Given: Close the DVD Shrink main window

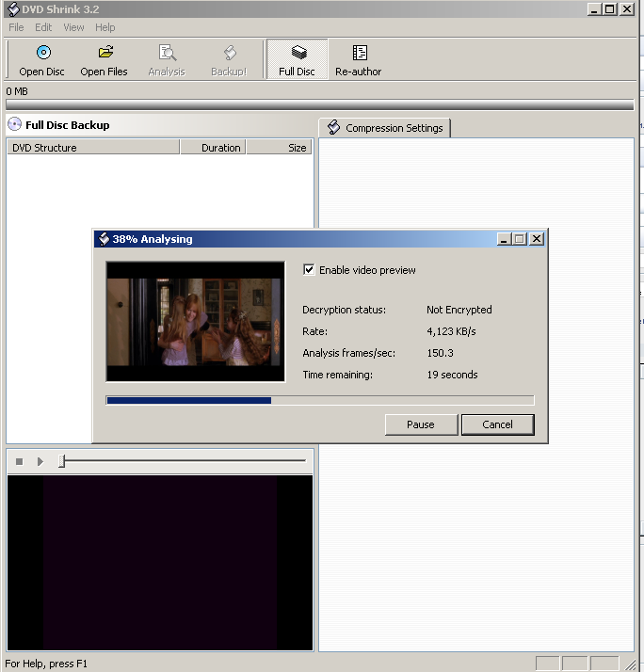Looking at the screenshot, I should (626, 9).
